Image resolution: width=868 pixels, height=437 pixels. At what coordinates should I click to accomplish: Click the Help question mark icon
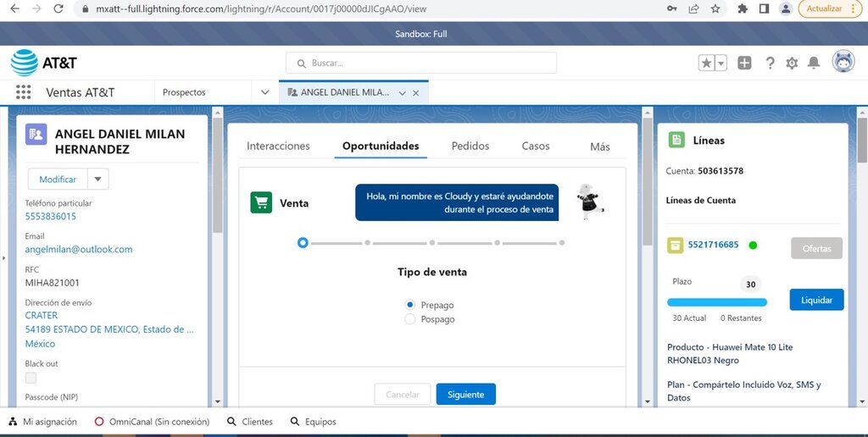click(770, 63)
